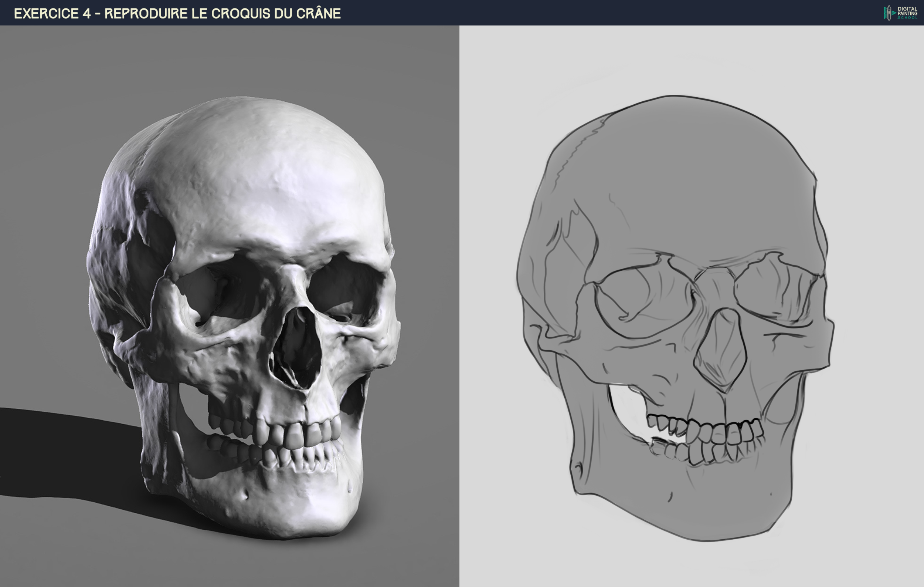This screenshot has height=587, width=924.
Task: Click the upper front teeth of the 3D skull
Action: (x=295, y=436)
